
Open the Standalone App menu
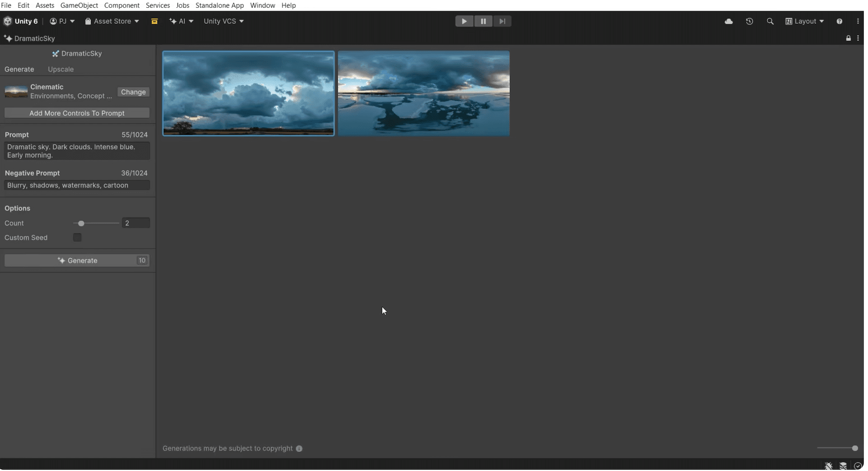coord(219,5)
